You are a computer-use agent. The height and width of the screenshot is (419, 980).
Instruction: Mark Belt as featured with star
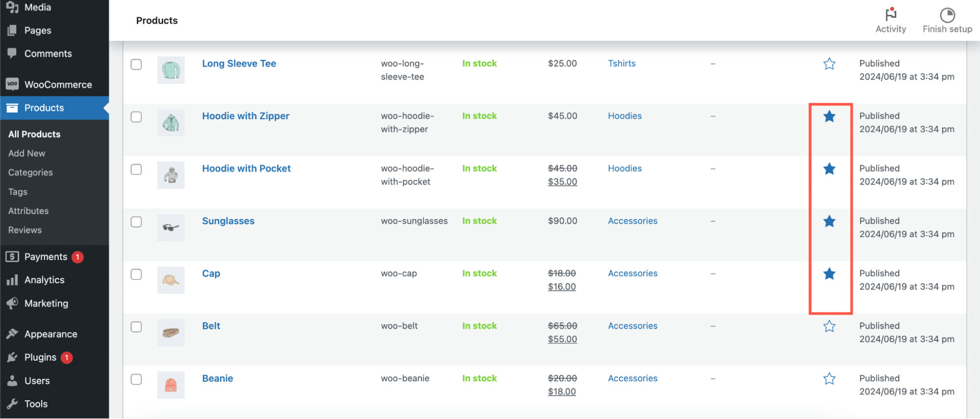pyautogui.click(x=829, y=327)
